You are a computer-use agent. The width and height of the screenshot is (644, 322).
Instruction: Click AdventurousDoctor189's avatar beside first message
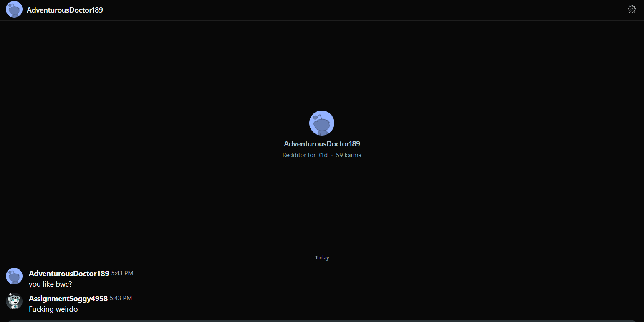point(14,276)
